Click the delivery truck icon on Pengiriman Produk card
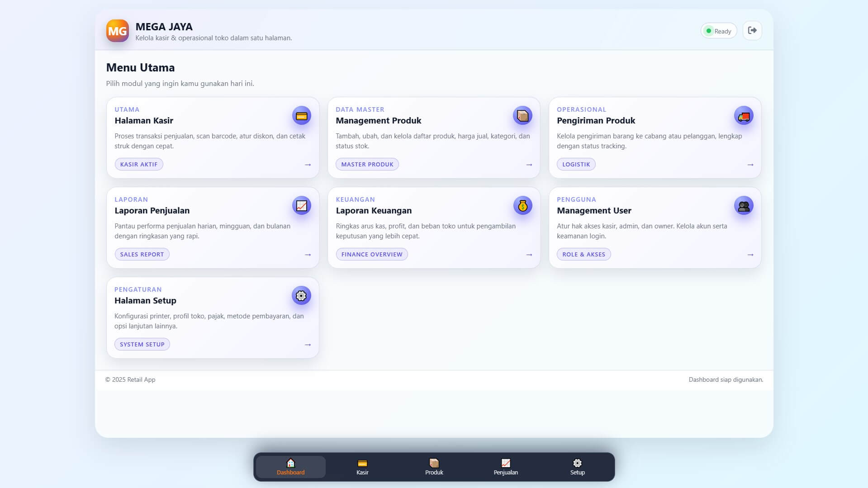The image size is (868, 488). pyautogui.click(x=744, y=115)
